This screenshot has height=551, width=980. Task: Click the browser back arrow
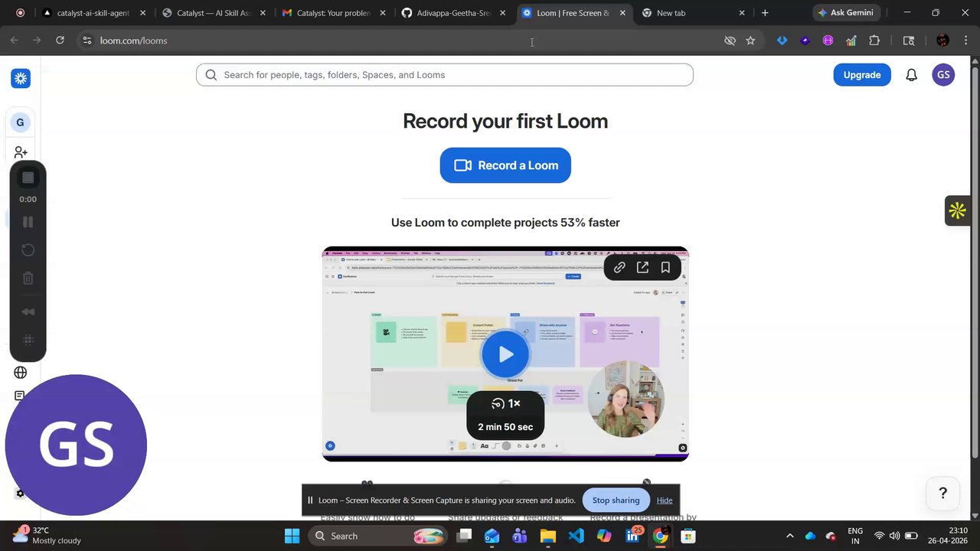pyautogui.click(x=14, y=41)
